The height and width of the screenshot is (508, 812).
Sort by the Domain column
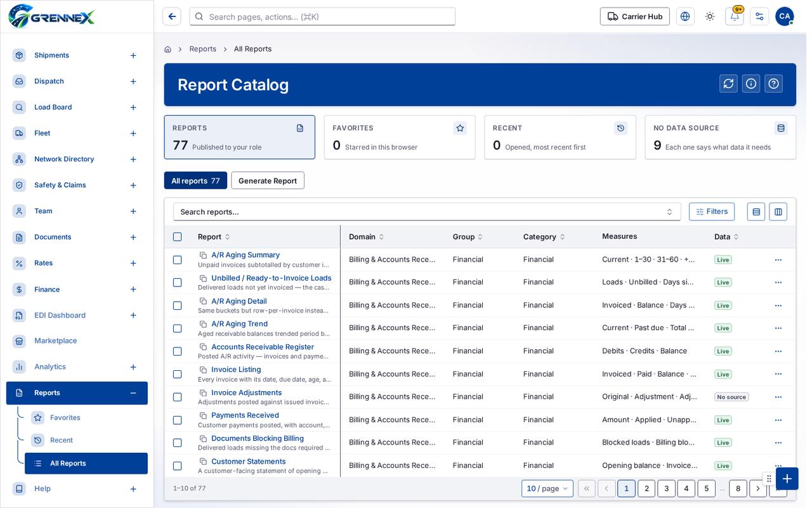[x=367, y=237]
